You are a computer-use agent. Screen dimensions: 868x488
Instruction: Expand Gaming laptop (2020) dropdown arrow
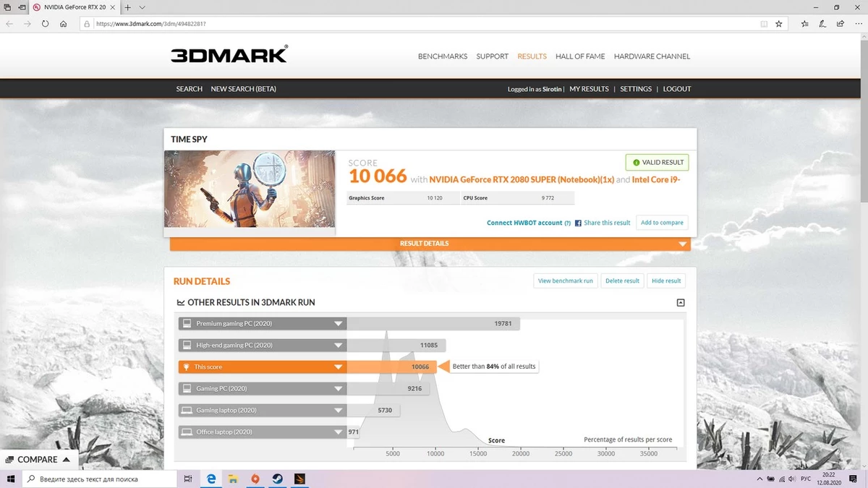coord(338,411)
